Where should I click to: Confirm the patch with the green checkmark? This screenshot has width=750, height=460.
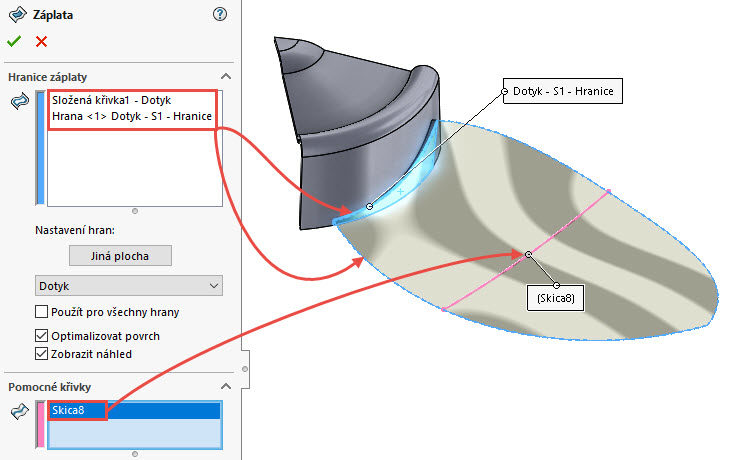pos(14,42)
